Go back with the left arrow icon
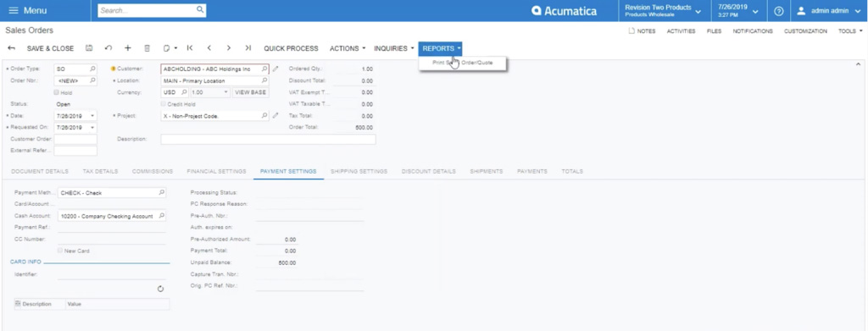 coord(11,48)
